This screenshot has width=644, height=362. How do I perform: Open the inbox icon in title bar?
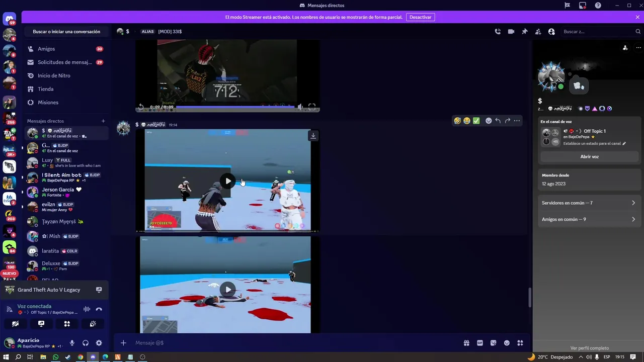click(x=583, y=6)
